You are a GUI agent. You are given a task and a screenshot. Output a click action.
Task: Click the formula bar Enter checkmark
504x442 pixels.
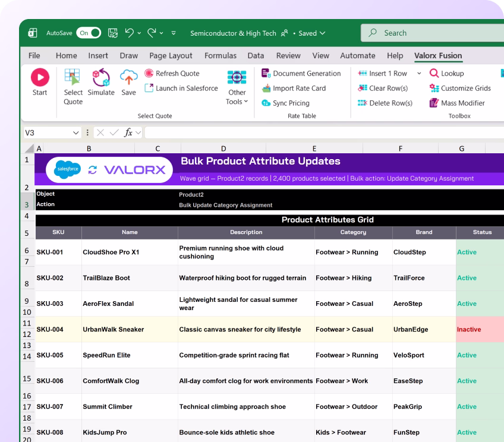(114, 132)
